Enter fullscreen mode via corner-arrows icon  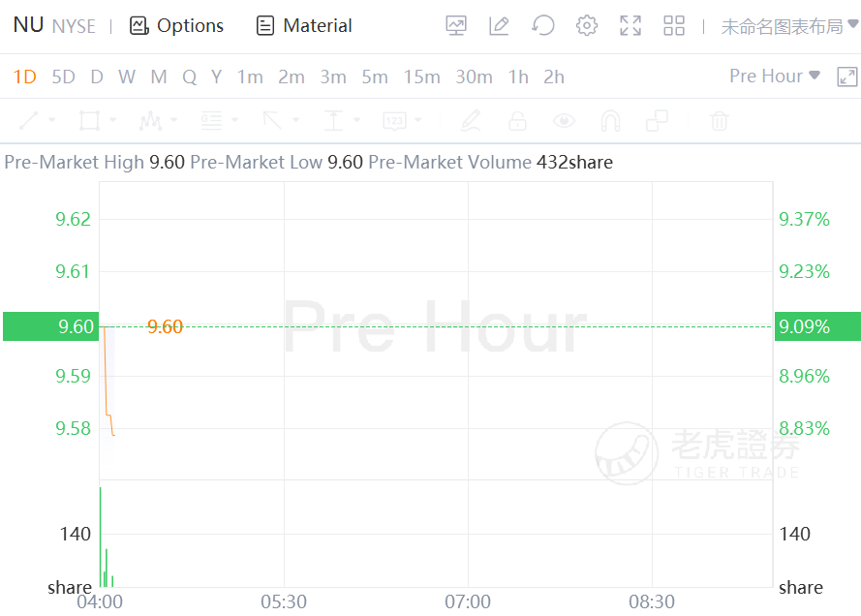tap(630, 26)
